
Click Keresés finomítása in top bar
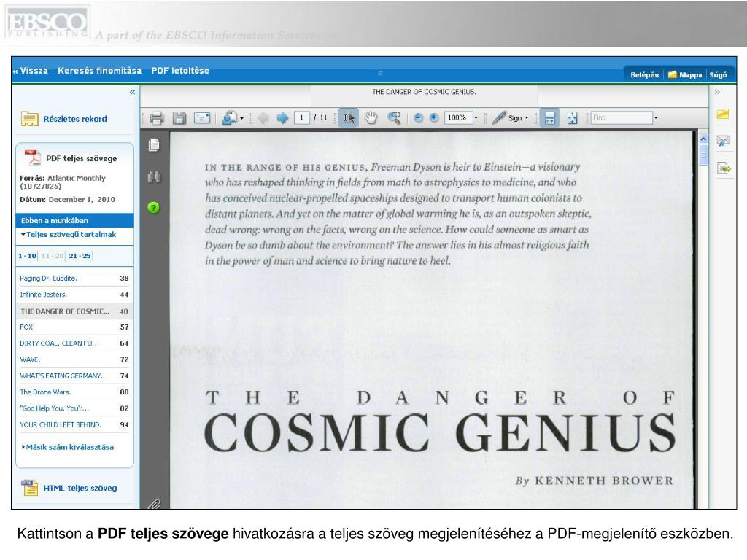point(99,71)
